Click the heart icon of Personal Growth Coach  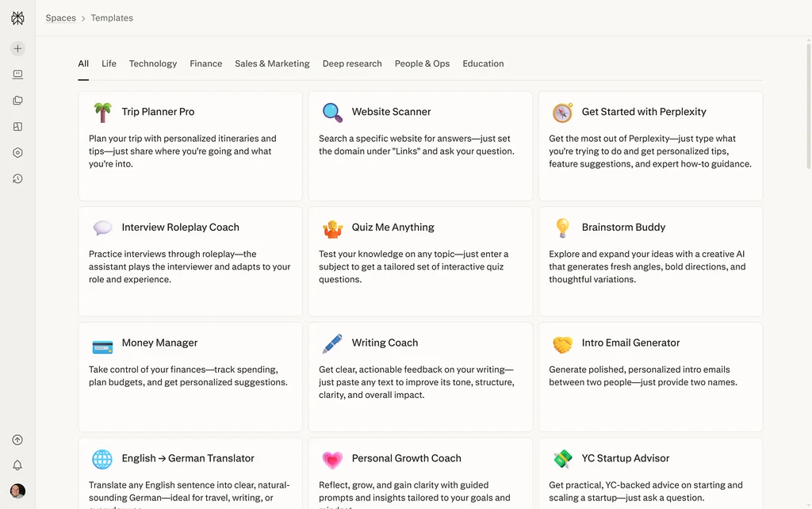[332, 460]
